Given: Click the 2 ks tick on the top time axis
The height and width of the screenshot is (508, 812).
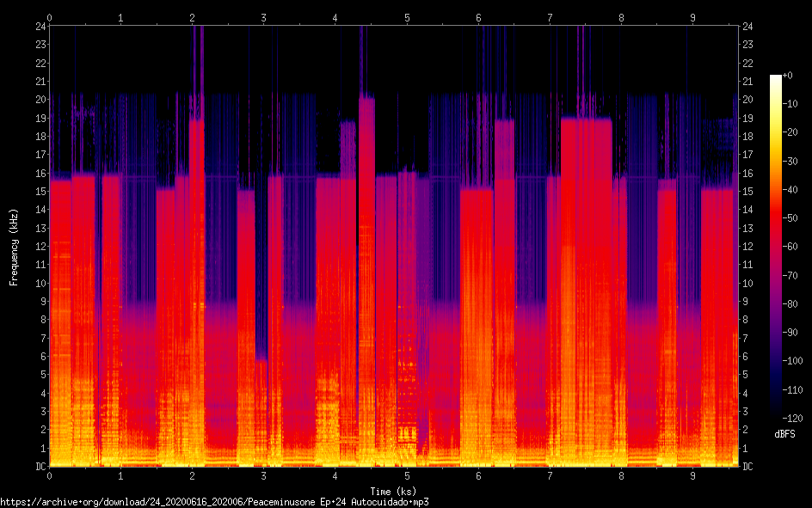Looking at the screenshot, I should click(193, 17).
